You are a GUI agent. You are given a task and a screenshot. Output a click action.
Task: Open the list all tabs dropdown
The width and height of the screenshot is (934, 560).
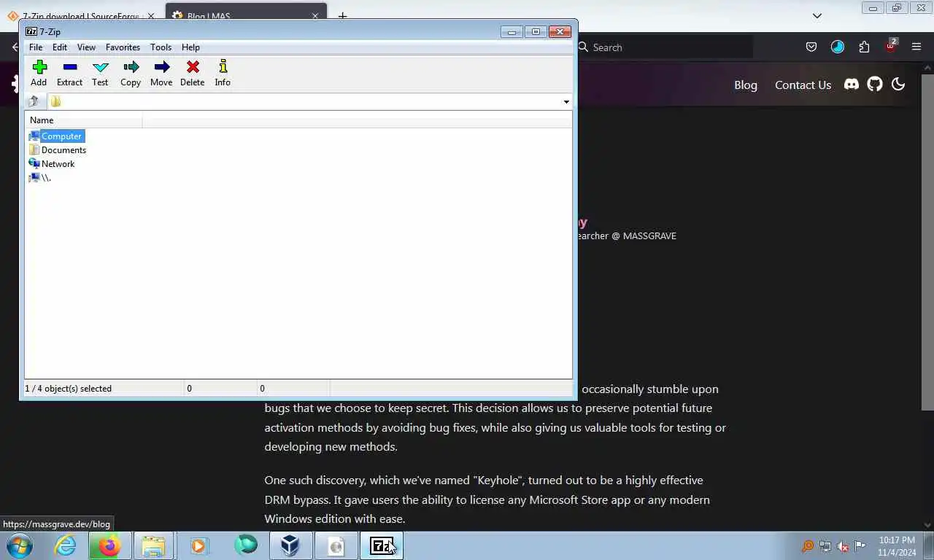pyautogui.click(x=817, y=15)
